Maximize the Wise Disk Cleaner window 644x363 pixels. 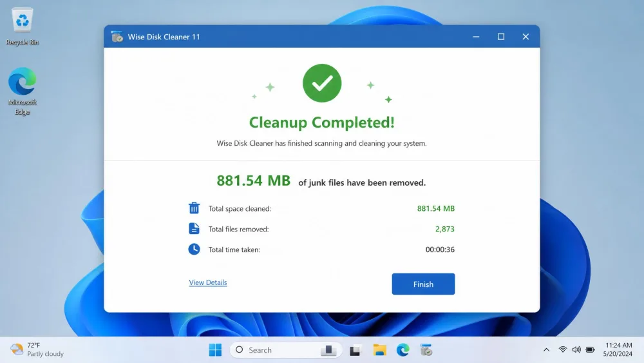click(500, 37)
